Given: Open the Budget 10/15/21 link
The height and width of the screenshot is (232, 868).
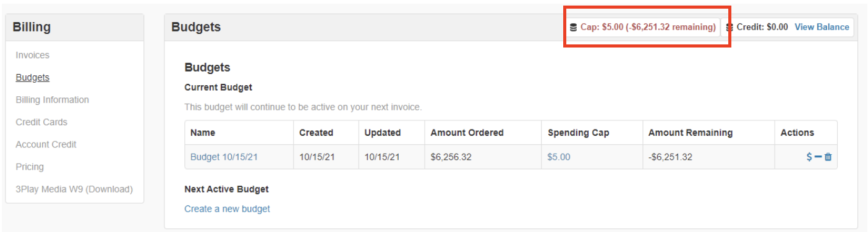Looking at the screenshot, I should point(224,157).
